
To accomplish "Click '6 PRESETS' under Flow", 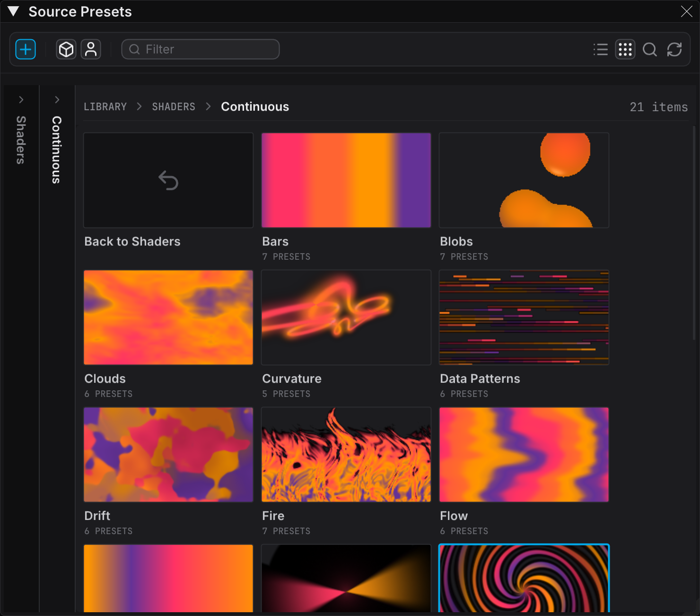I will 464,531.
